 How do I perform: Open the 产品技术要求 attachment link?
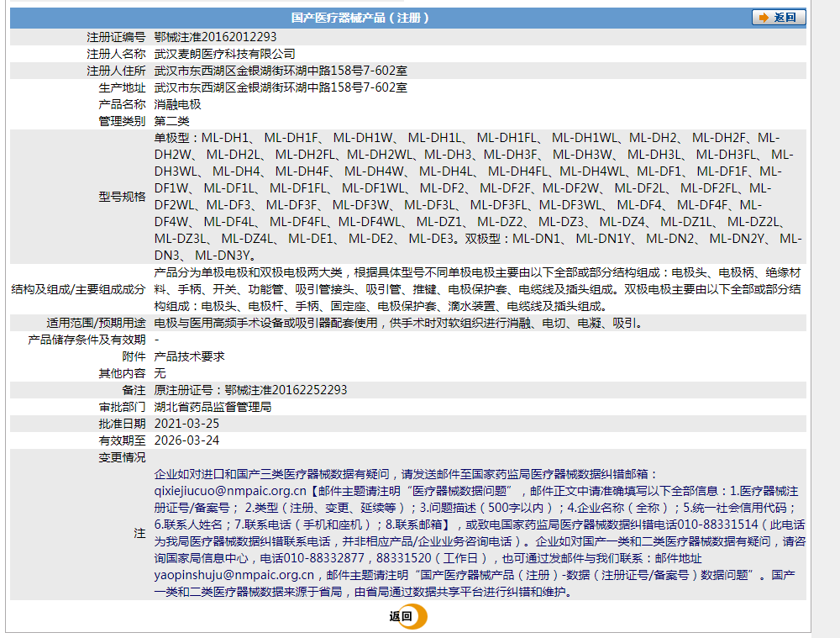tap(189, 356)
